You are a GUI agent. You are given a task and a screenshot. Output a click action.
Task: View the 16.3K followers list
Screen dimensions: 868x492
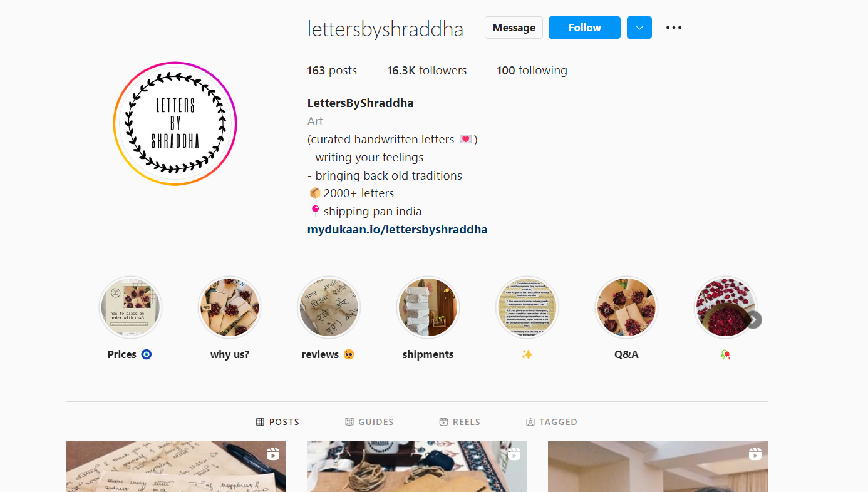(426, 71)
